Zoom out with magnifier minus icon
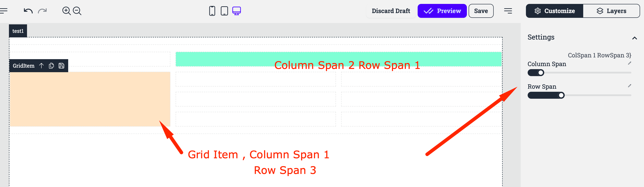The width and height of the screenshot is (644, 187). pos(77,11)
